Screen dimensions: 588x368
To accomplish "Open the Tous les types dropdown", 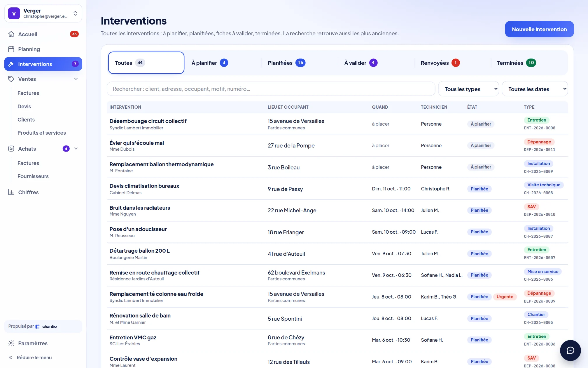I will tap(468, 89).
